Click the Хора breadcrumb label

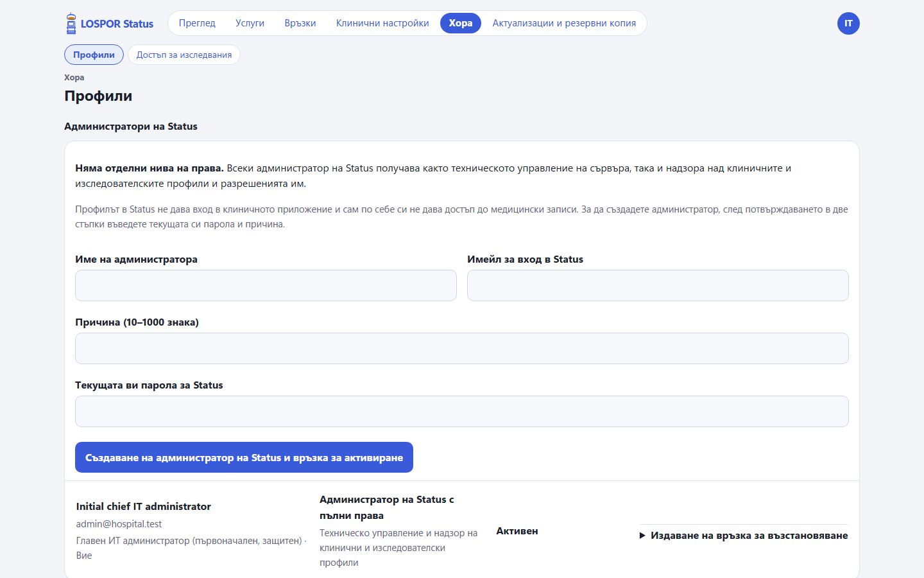pos(74,77)
